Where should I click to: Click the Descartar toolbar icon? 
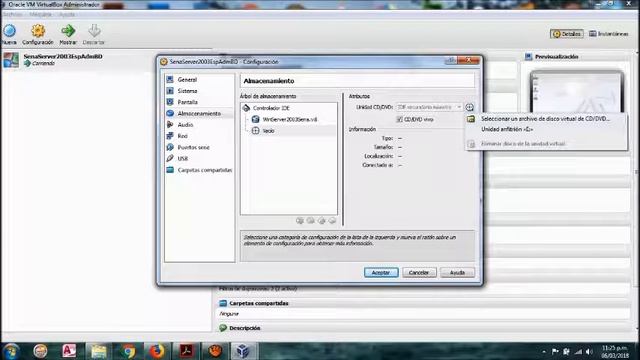94,31
